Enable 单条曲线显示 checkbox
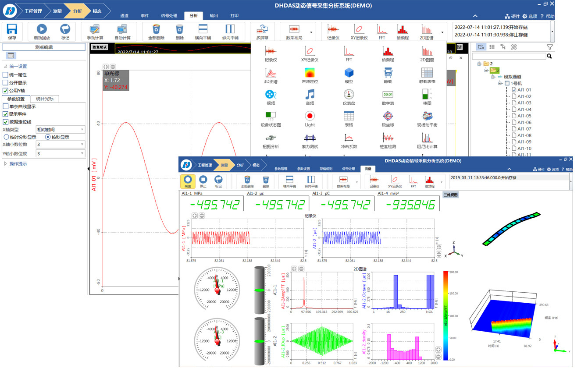Viewport: 588px width, 386px height. pos(6,106)
